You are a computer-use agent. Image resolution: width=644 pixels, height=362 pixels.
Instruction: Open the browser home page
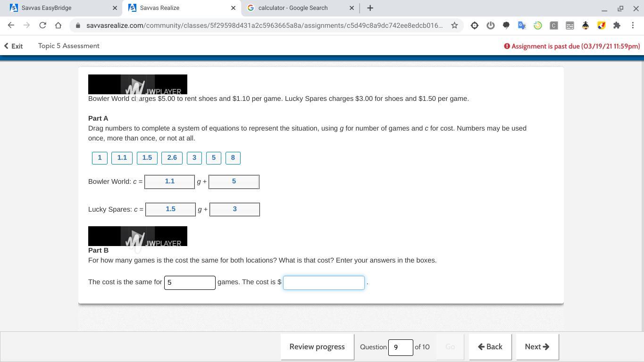pyautogui.click(x=58, y=25)
